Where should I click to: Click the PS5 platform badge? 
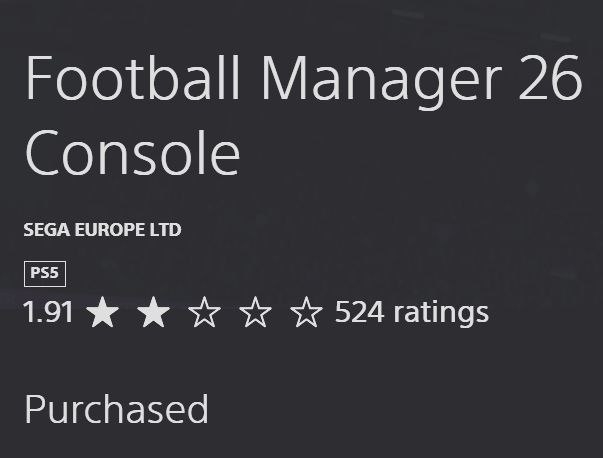click(44, 273)
